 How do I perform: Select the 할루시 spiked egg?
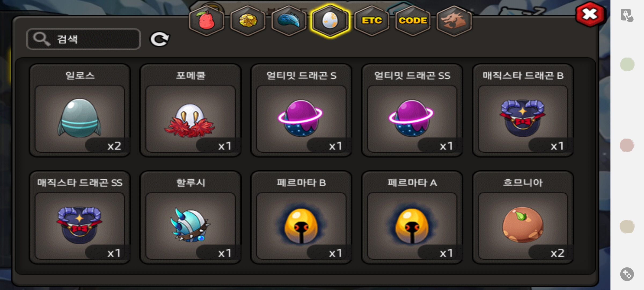pos(191,218)
